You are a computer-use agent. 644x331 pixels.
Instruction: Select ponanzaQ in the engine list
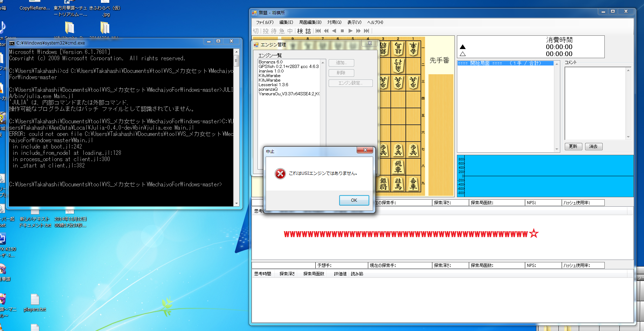(x=268, y=89)
